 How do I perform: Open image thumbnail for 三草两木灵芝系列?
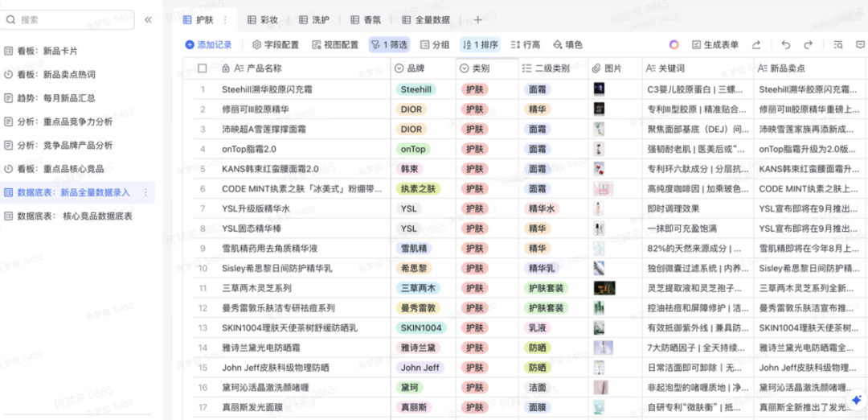tap(604, 288)
